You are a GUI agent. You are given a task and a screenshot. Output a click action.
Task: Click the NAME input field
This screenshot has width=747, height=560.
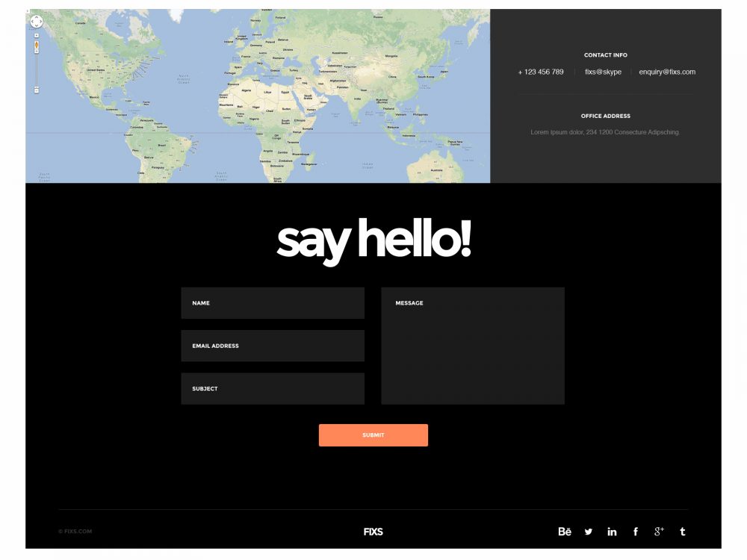pyautogui.click(x=272, y=303)
